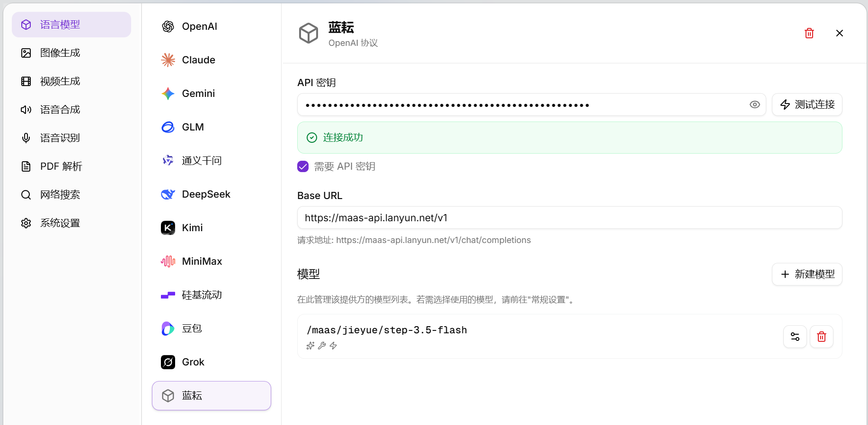Click the 蓝耘 cube icon in header
Image resolution: width=868 pixels, height=425 pixels.
click(x=309, y=33)
